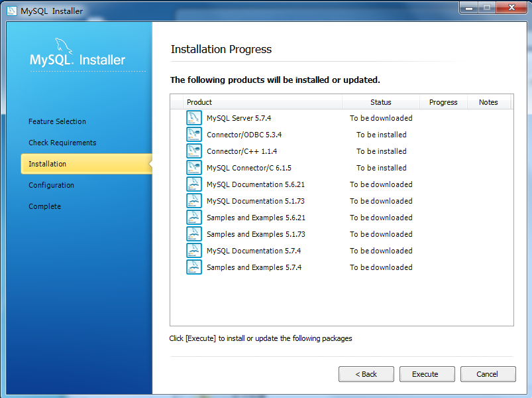Click the Connector/C++ 1.1.4 product icon
The height and width of the screenshot is (398, 532).
pyautogui.click(x=194, y=151)
